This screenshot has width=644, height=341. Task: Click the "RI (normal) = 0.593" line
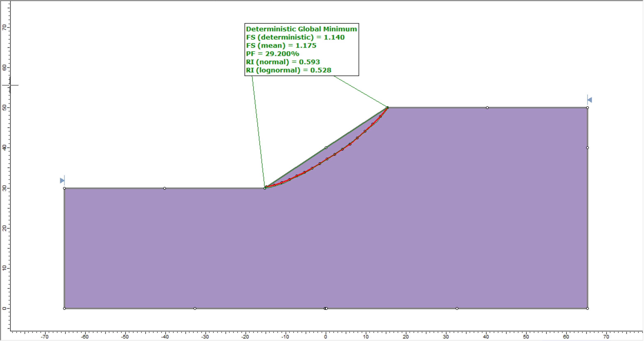pyautogui.click(x=283, y=62)
